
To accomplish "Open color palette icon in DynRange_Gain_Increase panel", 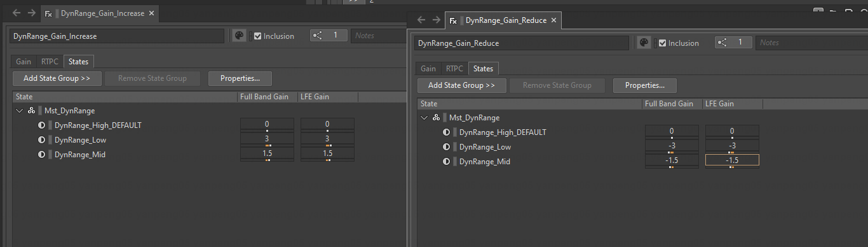I will tap(239, 36).
